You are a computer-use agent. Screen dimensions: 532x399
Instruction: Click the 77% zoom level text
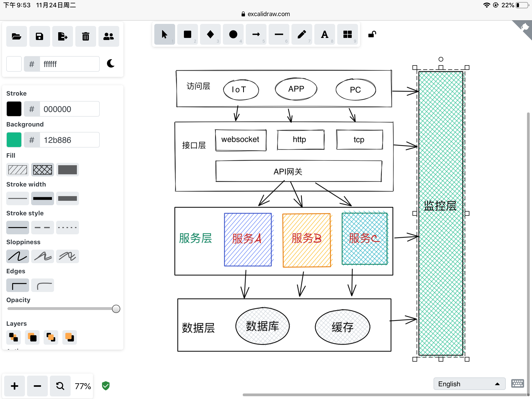(83, 386)
